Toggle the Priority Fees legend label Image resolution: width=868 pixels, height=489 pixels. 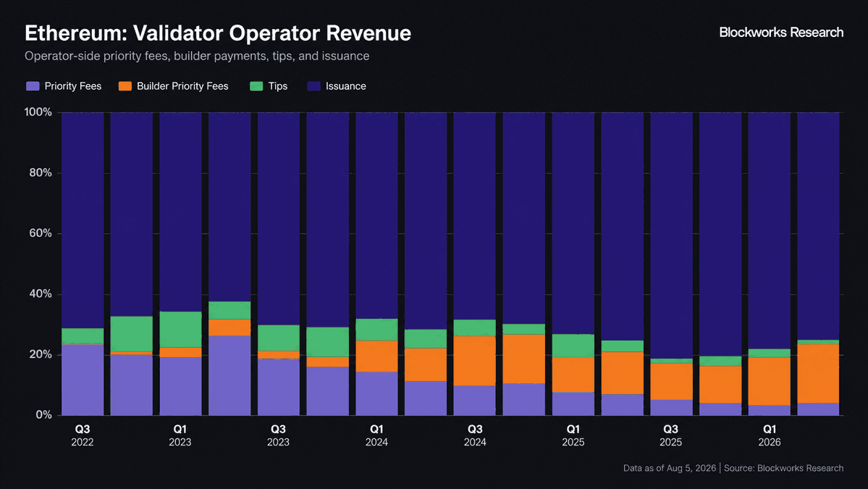[73, 86]
